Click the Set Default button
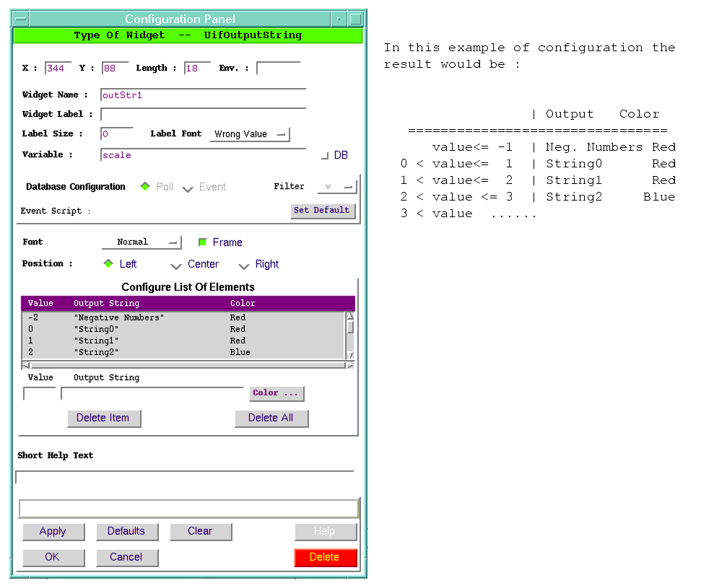714x588 pixels. click(x=322, y=211)
